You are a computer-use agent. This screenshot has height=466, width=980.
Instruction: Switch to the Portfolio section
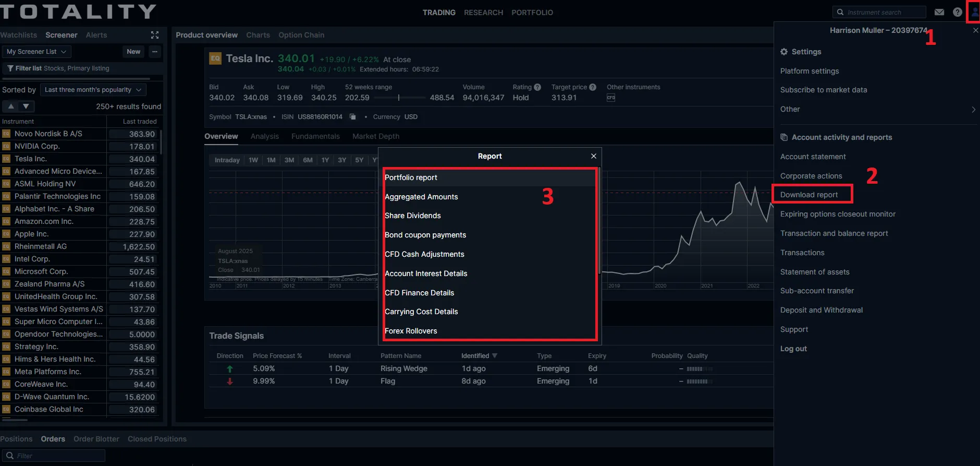coord(532,13)
